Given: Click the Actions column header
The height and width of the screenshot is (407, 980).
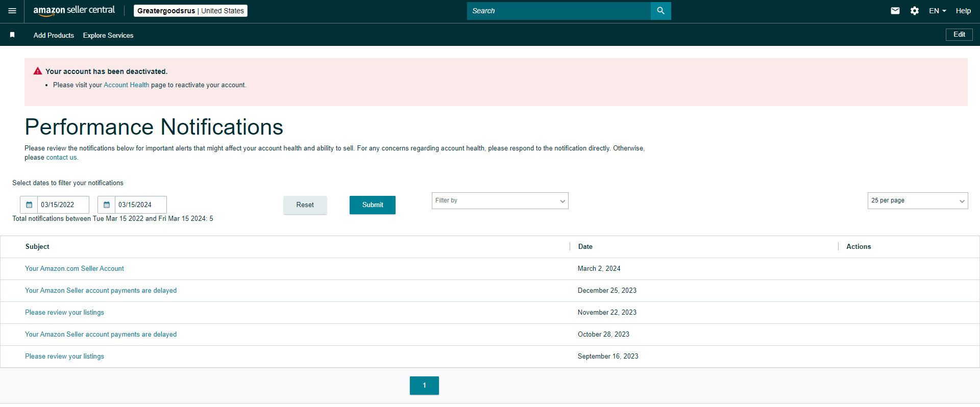Looking at the screenshot, I should click(859, 246).
